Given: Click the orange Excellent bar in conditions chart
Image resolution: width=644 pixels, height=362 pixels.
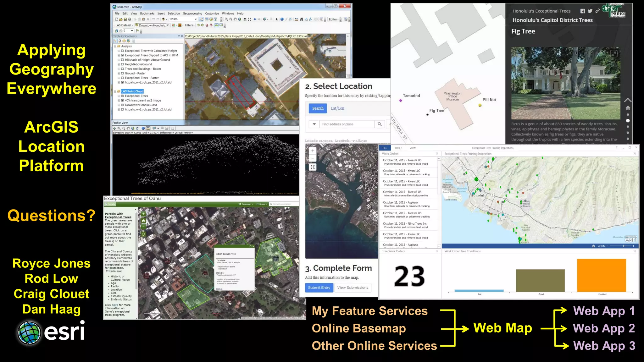Looking at the screenshot, I should [602, 276].
